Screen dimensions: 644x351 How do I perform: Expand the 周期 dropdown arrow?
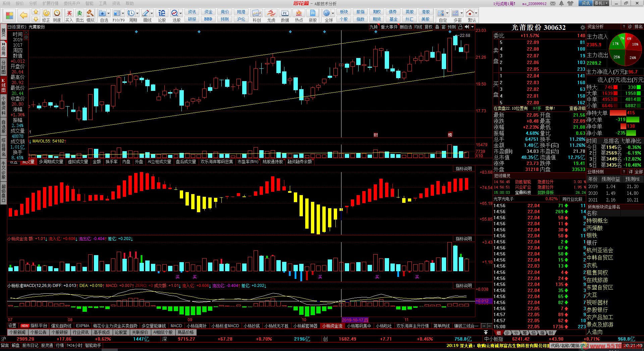coord(137,13)
